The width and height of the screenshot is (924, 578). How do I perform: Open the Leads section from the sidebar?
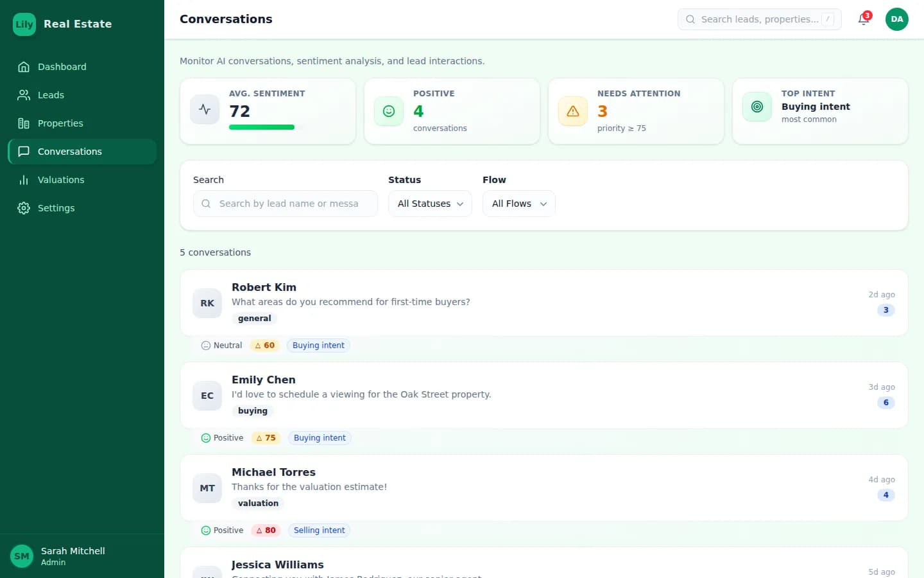51,94
